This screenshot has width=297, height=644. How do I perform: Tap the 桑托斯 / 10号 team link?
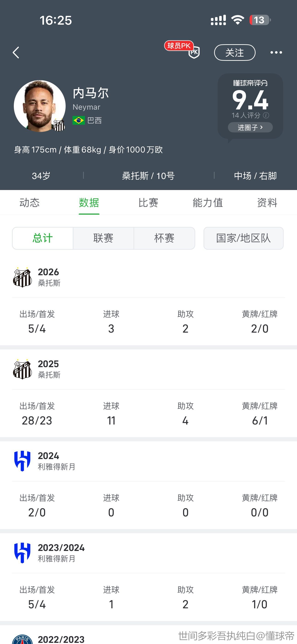click(x=148, y=176)
